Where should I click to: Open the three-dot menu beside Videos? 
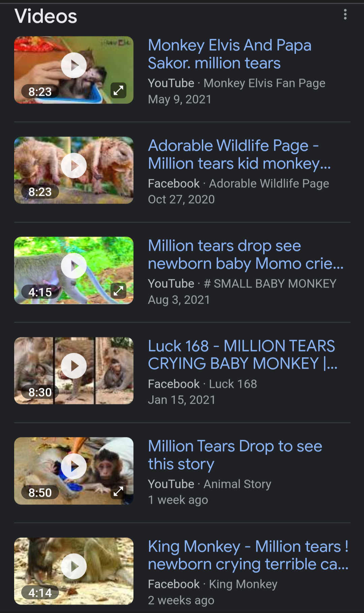[x=345, y=14]
